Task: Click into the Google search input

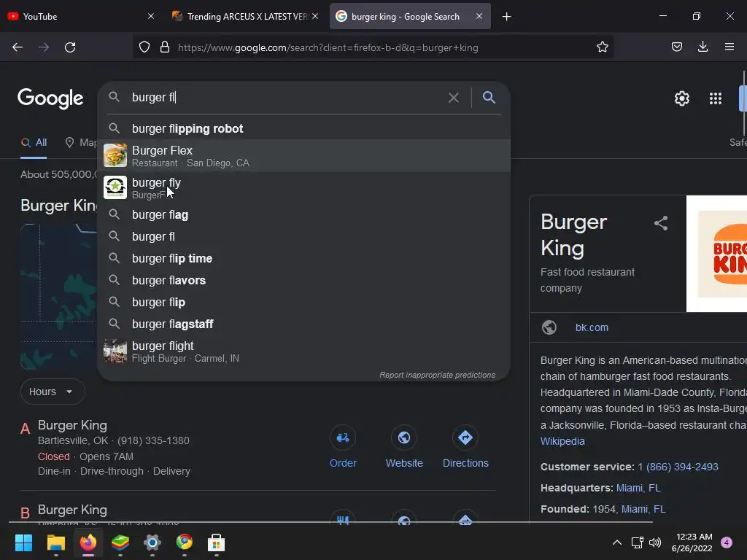Action: point(286,98)
